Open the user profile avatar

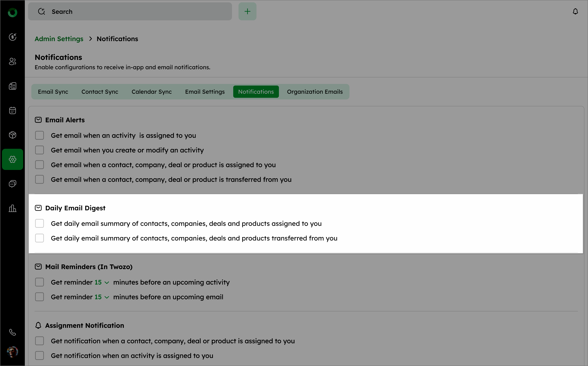pos(12,351)
